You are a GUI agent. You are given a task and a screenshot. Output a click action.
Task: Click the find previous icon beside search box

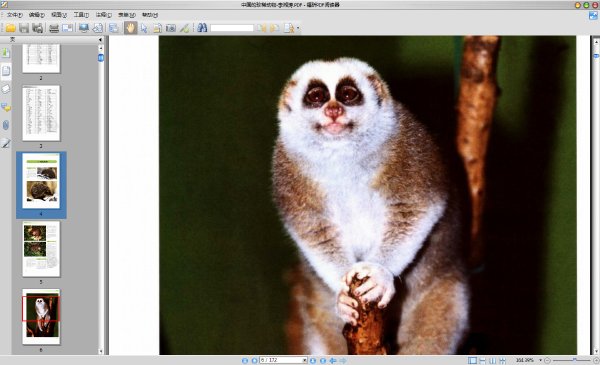click(x=262, y=28)
